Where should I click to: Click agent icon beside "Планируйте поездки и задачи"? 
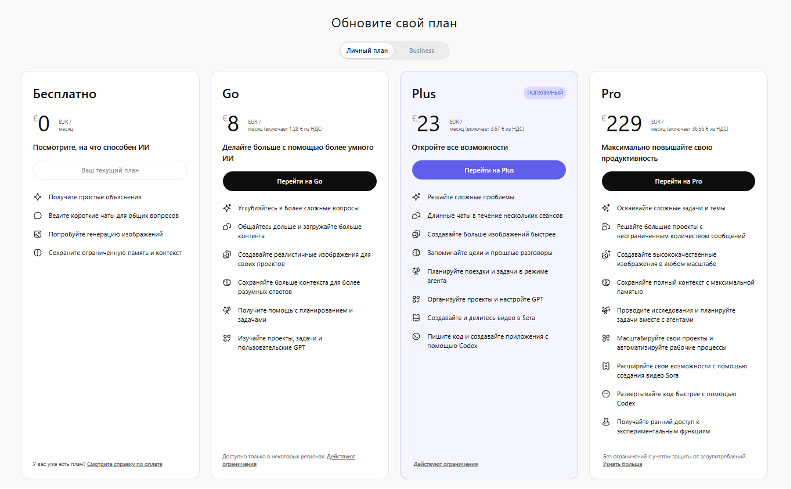tap(416, 271)
